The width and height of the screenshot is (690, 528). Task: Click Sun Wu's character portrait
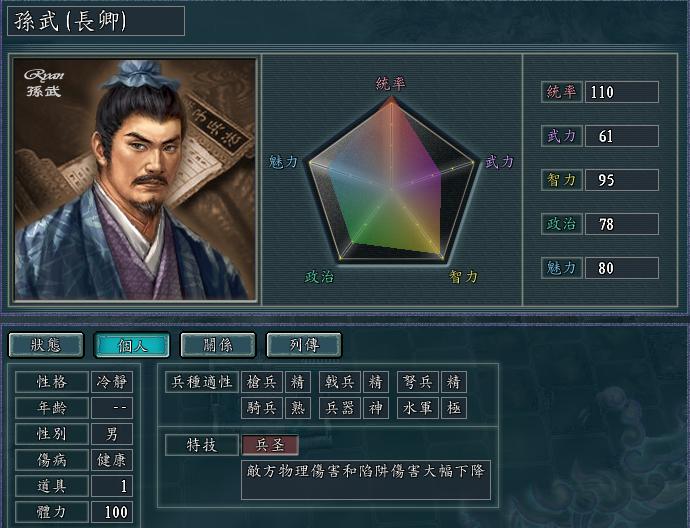pyautogui.click(x=134, y=179)
